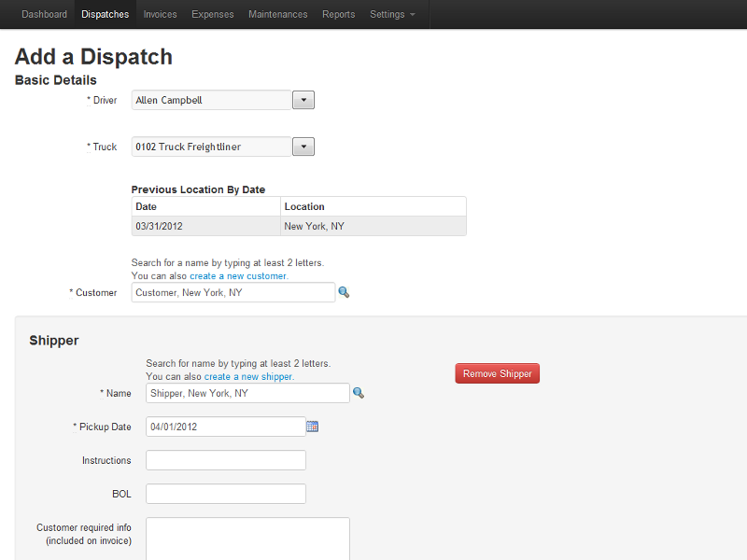747x560 pixels.
Task: Open the Reports menu item
Action: tap(338, 14)
